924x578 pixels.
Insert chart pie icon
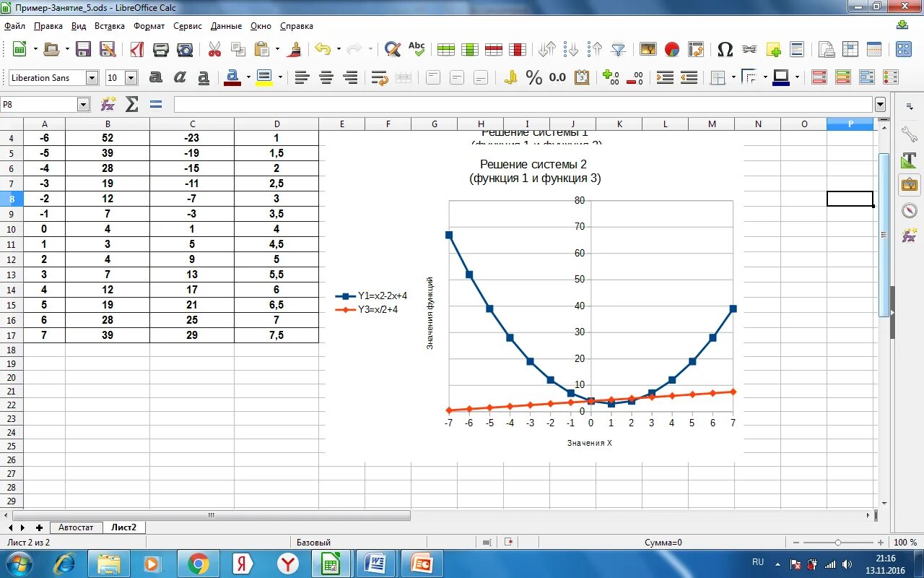pos(672,49)
